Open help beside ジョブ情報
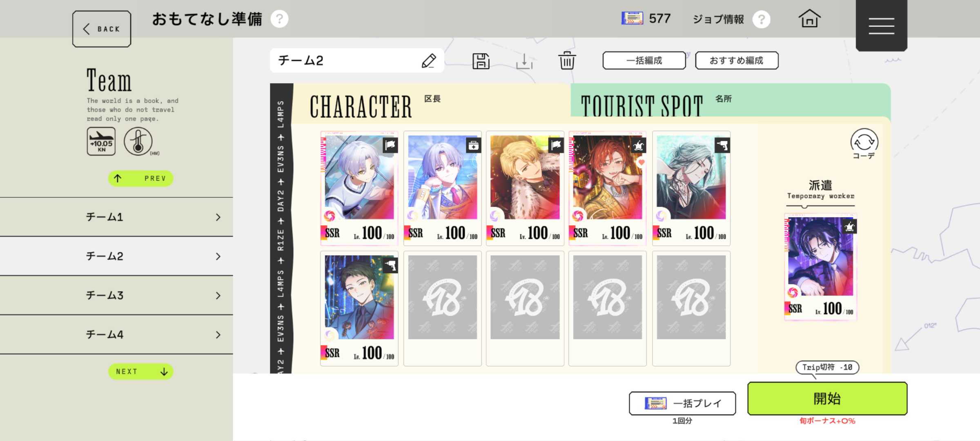 (762, 19)
